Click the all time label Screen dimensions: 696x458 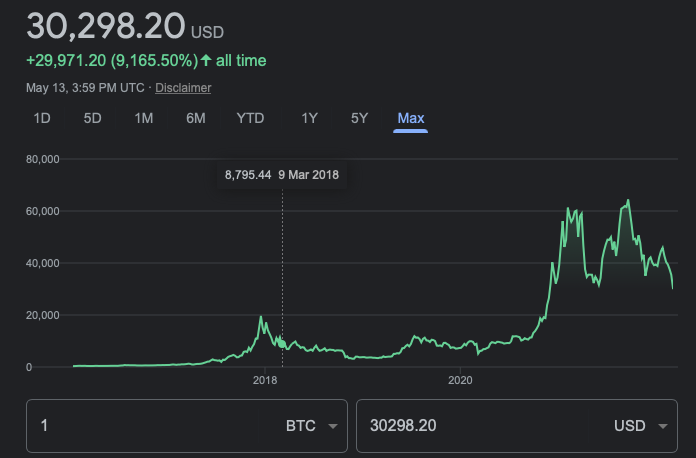tap(241, 60)
